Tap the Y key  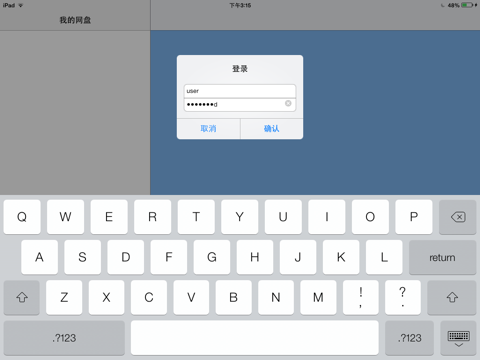point(240,217)
